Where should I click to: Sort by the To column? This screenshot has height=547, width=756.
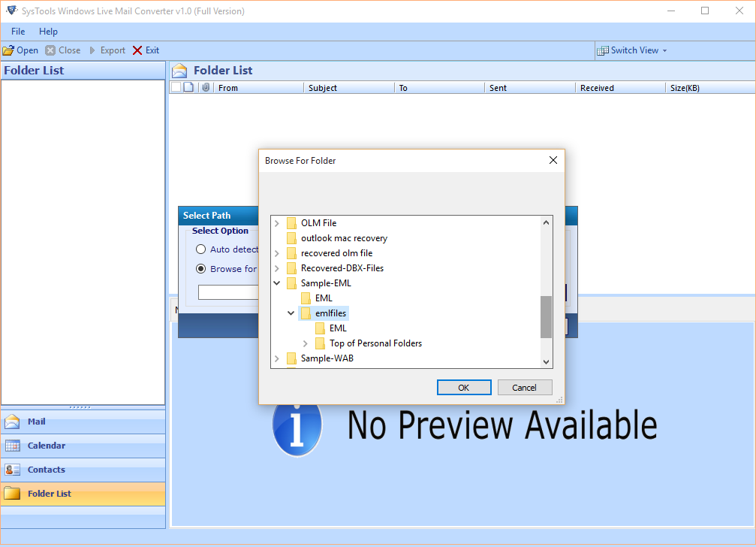point(439,88)
